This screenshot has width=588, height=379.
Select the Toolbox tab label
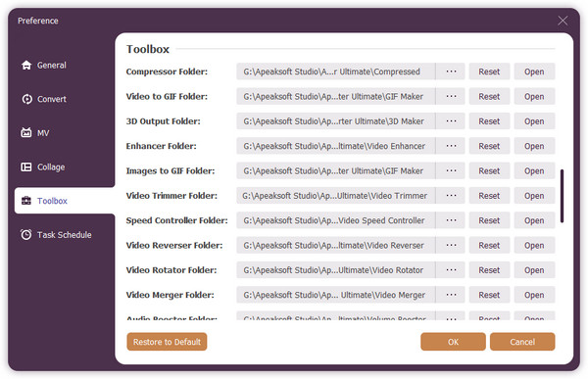(x=52, y=201)
